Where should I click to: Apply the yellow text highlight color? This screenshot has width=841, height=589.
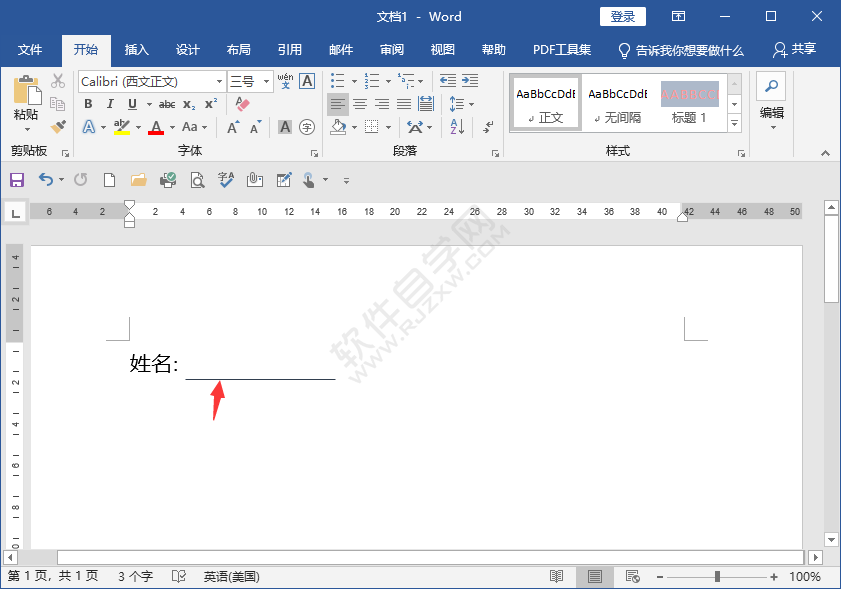click(x=122, y=127)
